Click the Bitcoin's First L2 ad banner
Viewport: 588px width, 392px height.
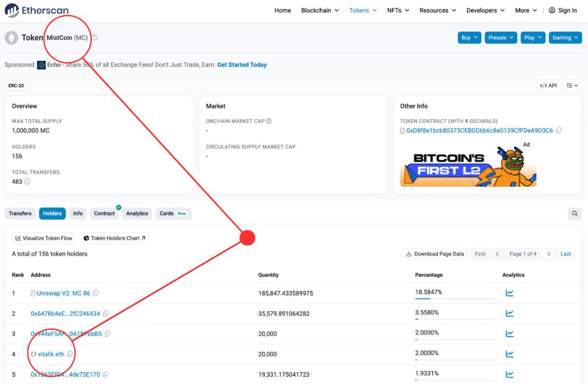click(x=468, y=164)
